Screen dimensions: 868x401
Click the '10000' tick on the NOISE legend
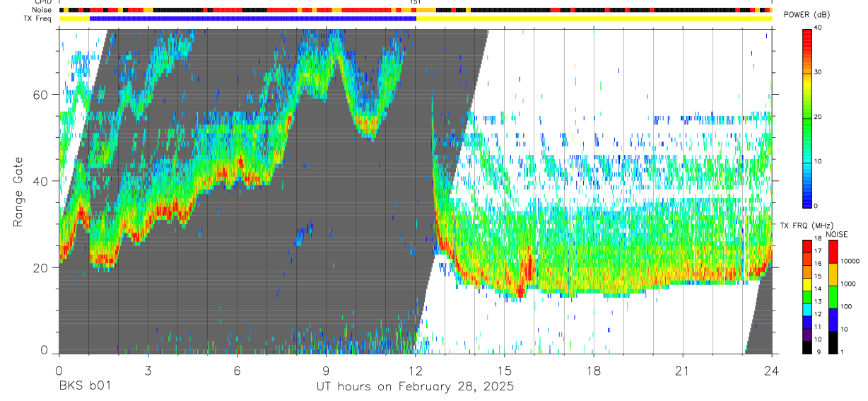[852, 261]
